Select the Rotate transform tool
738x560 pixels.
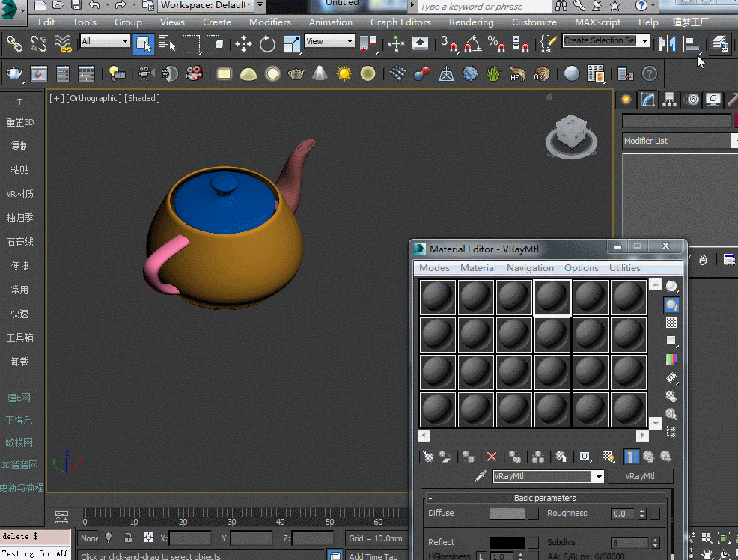pos(267,43)
